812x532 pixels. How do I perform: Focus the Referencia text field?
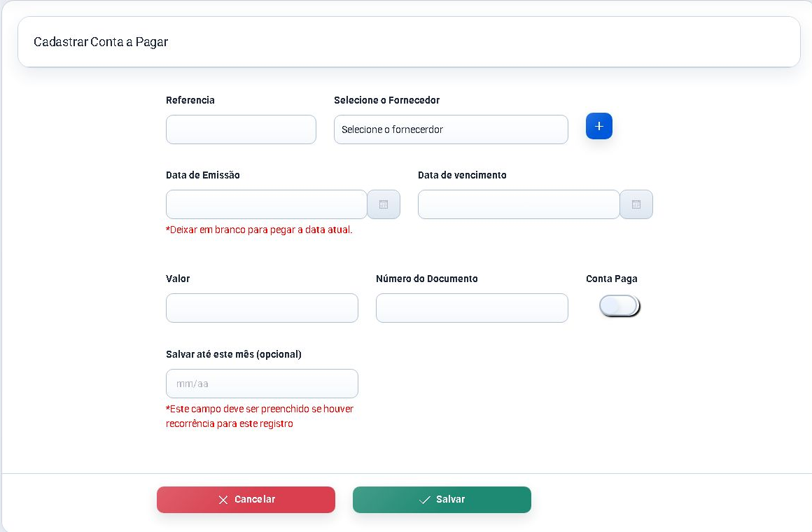pos(241,129)
